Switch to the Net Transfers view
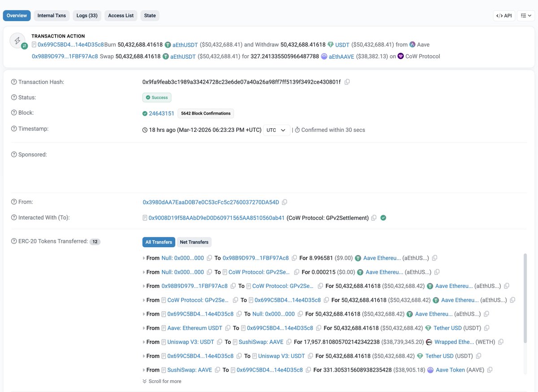Image resolution: width=538 pixels, height=392 pixels. coord(194,242)
